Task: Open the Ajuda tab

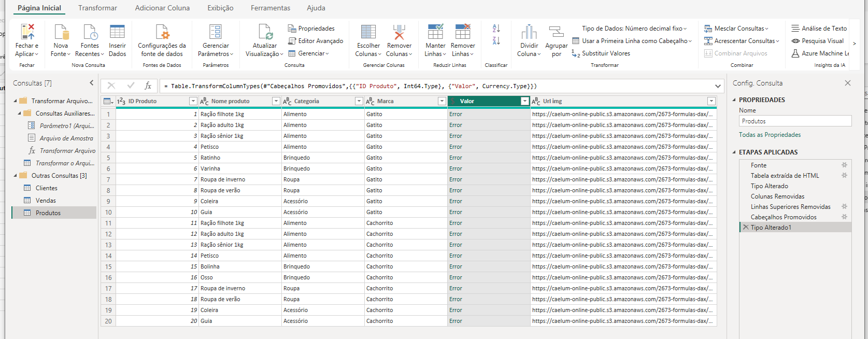Action: pos(316,8)
